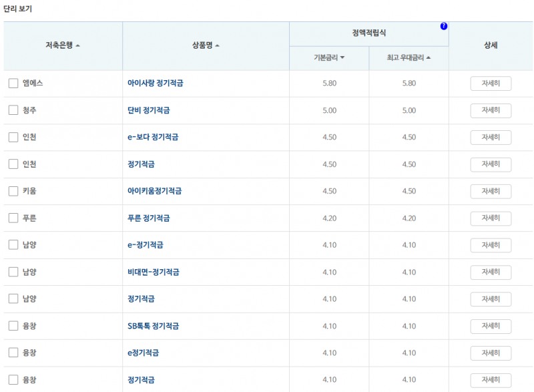Click 자세히 button for SB톡톡 정기적금
The width and height of the screenshot is (534, 392).
pyautogui.click(x=491, y=326)
